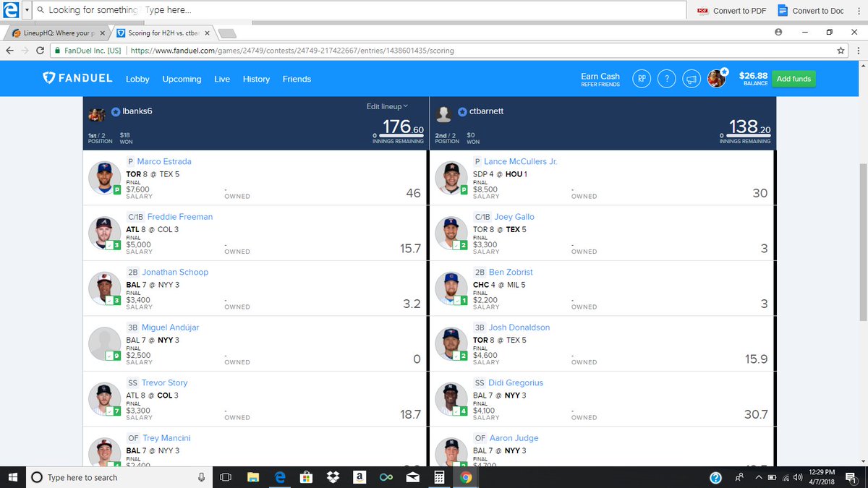Click the ctbarnett username
The image size is (868, 488).
(x=486, y=111)
